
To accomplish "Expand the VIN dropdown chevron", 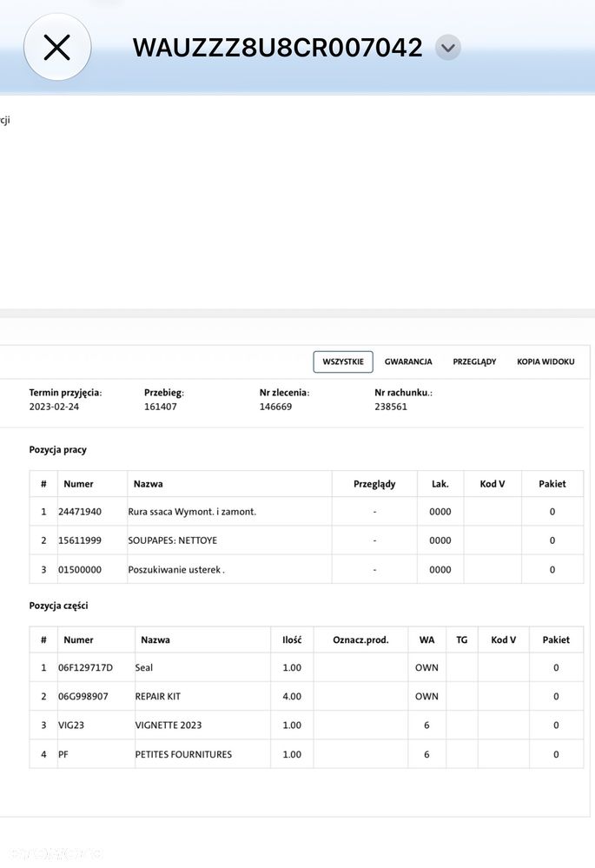I will tap(448, 48).
